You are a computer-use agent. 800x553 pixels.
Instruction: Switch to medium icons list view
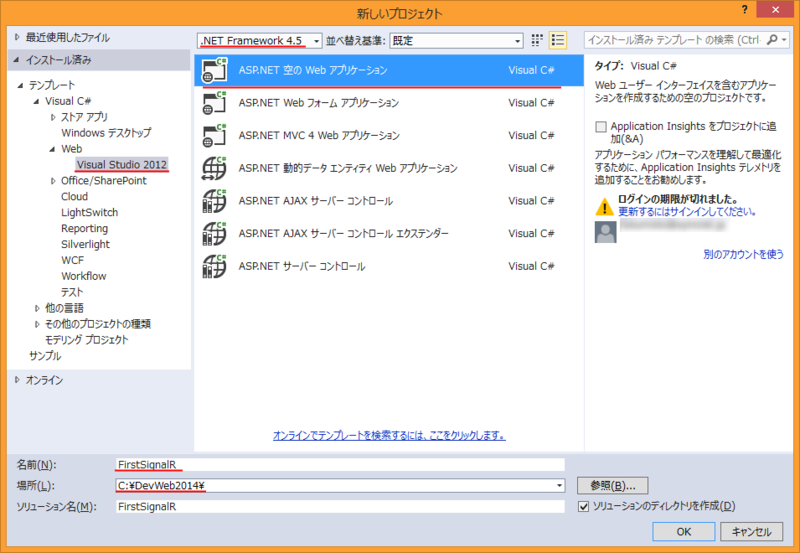point(558,40)
